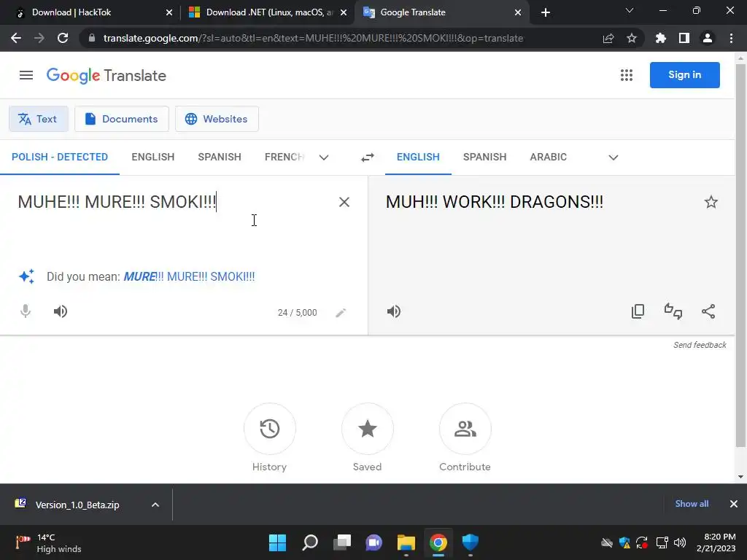The height and width of the screenshot is (560, 747).
Task: Open Windows Security shield on taskbar
Action: coord(471,542)
